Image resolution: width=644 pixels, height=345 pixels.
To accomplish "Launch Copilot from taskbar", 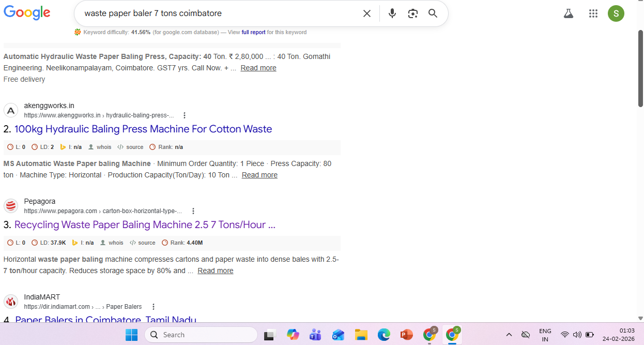I will tap(293, 335).
